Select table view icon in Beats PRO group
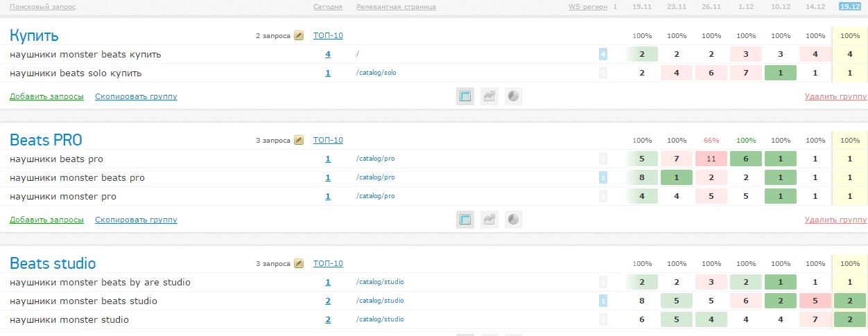Image resolution: width=868 pixels, height=336 pixels. (x=465, y=220)
